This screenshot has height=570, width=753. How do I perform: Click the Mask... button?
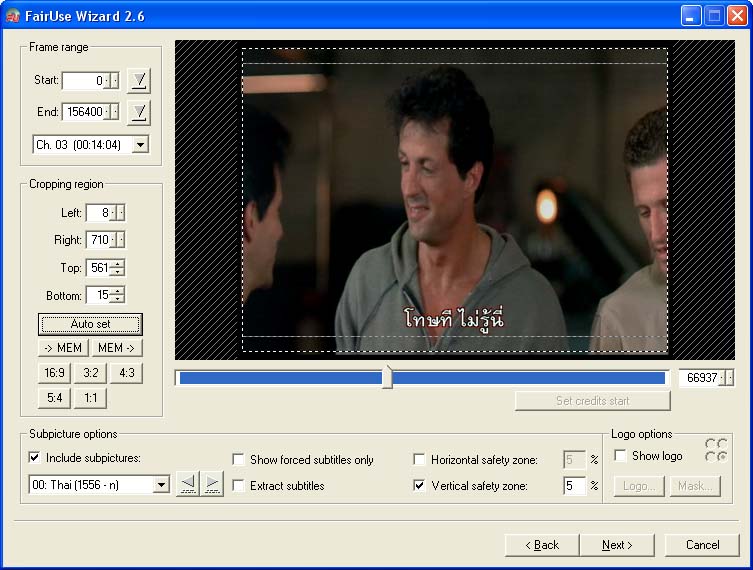pos(695,486)
